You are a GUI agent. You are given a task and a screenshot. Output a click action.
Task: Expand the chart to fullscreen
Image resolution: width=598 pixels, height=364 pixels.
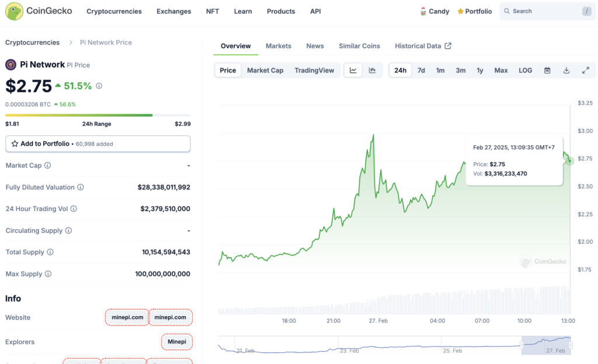pos(585,71)
